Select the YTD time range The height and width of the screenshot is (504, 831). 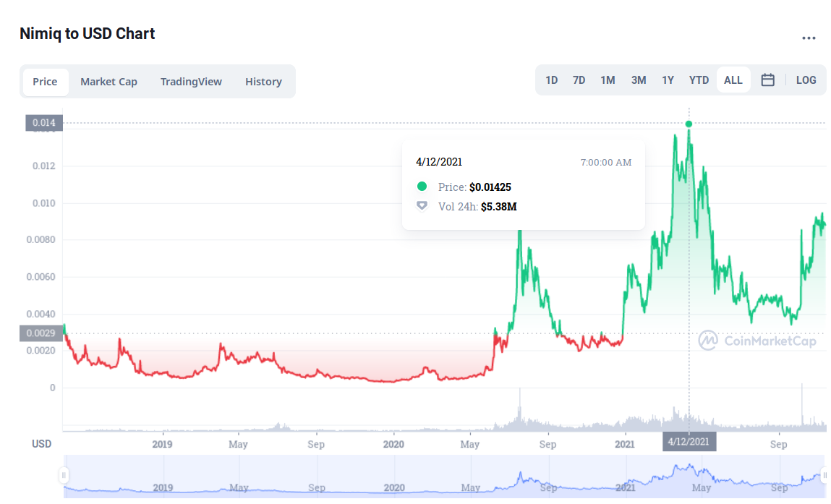click(x=699, y=80)
